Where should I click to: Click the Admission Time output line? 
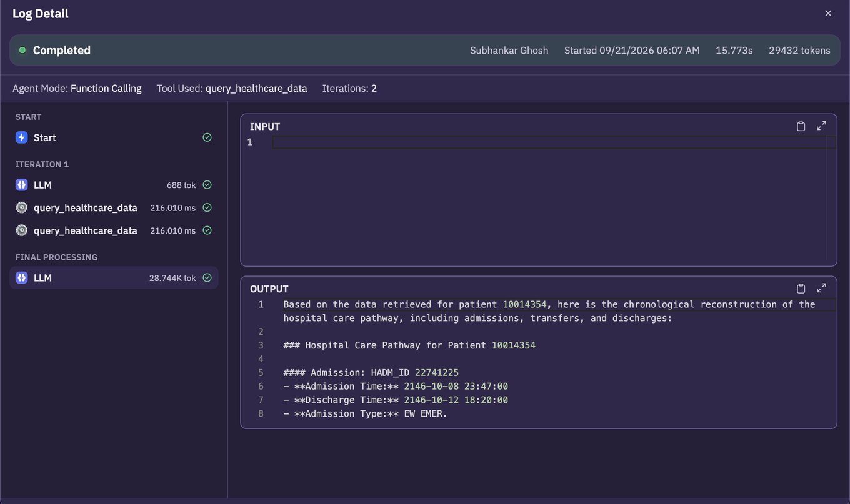(396, 387)
